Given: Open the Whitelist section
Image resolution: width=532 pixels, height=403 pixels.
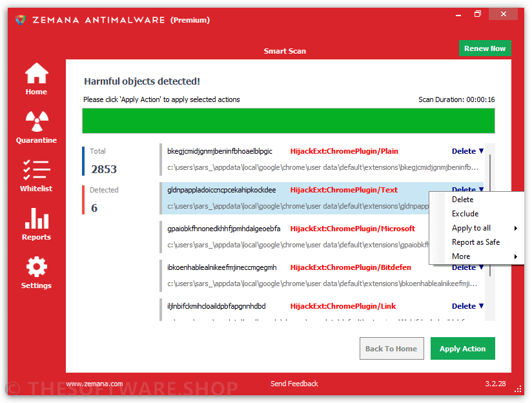Looking at the screenshot, I should tap(36, 176).
